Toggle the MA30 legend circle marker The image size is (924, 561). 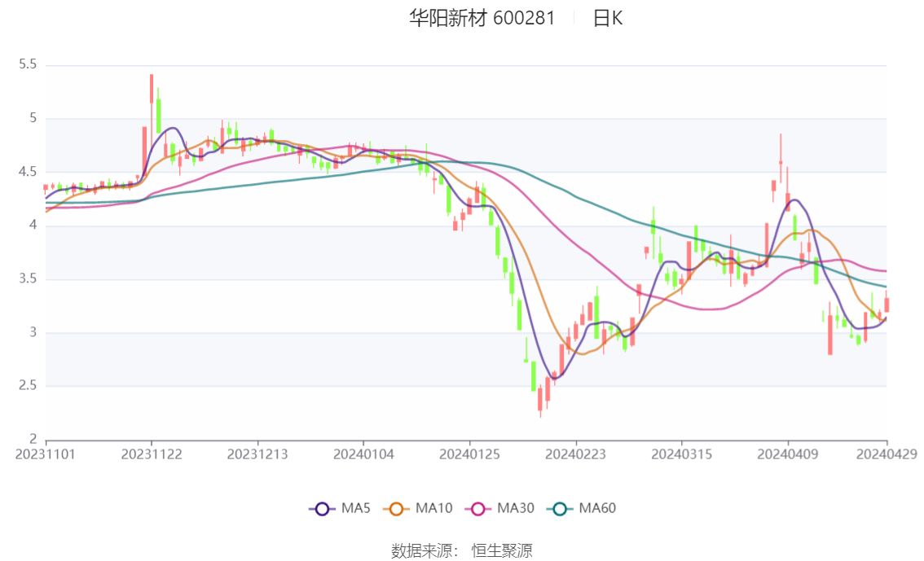tap(478, 509)
